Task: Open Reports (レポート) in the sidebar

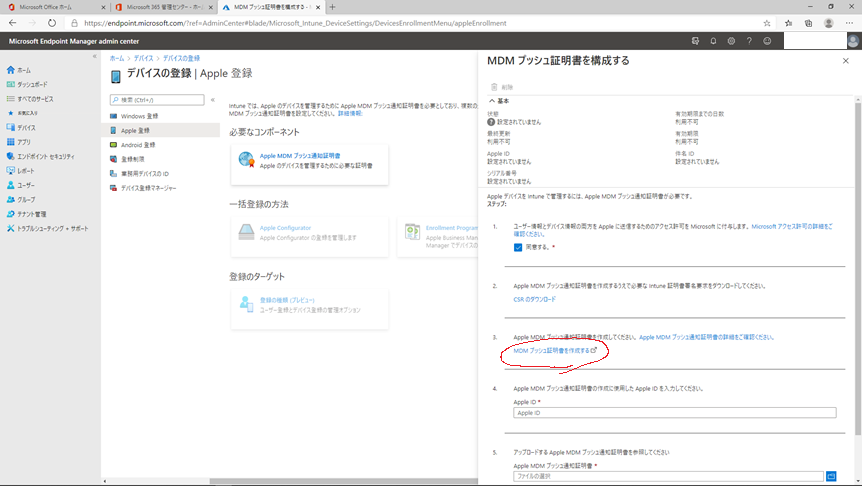Action: (x=20, y=171)
